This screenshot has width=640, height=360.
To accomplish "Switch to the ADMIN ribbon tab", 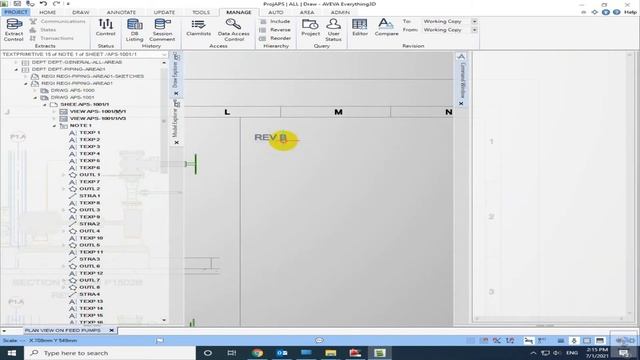I will (x=340, y=12).
